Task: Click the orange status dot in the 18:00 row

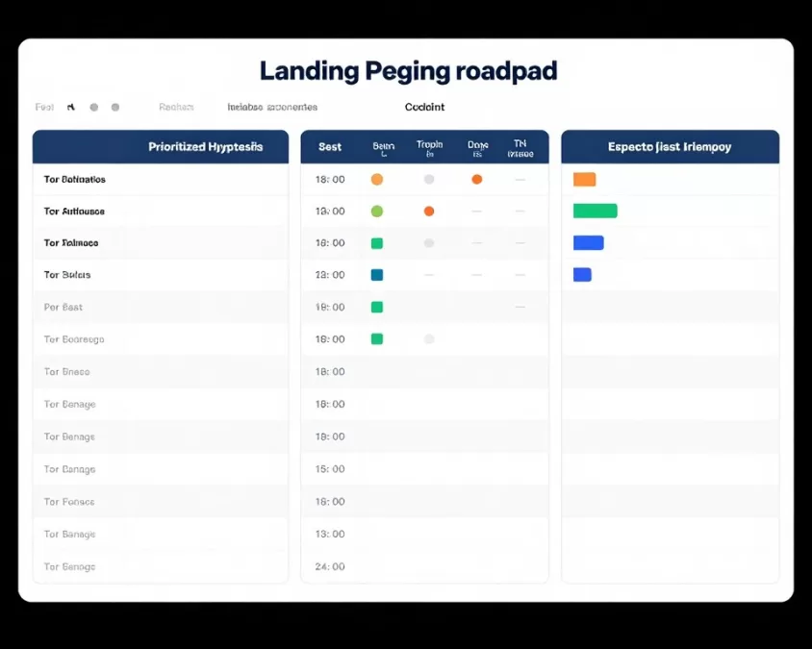Action: tap(377, 179)
